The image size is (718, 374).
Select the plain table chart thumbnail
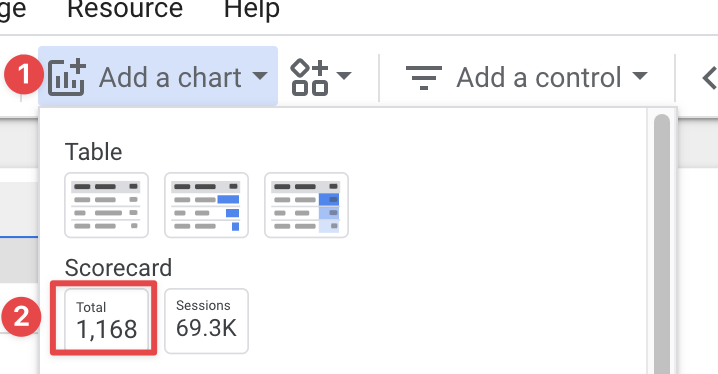[x=106, y=205]
